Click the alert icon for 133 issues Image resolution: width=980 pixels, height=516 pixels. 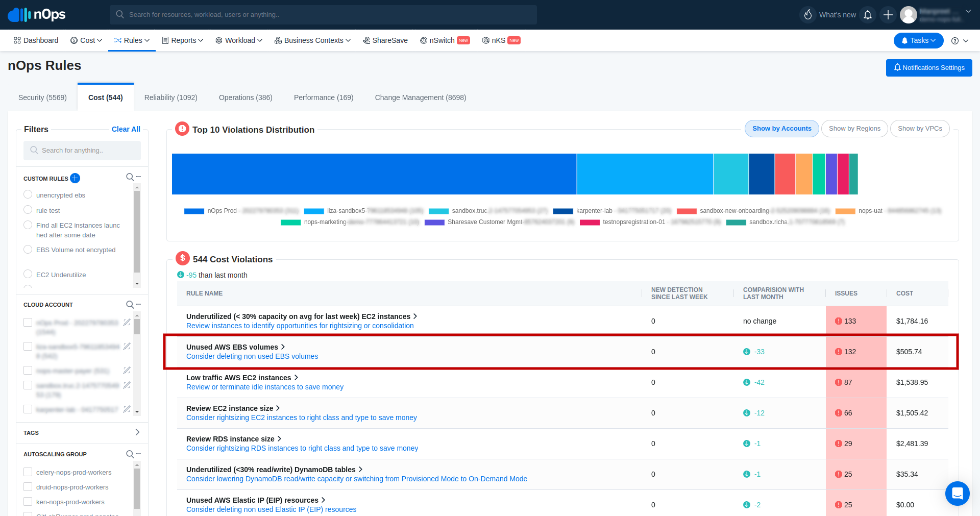click(x=838, y=321)
